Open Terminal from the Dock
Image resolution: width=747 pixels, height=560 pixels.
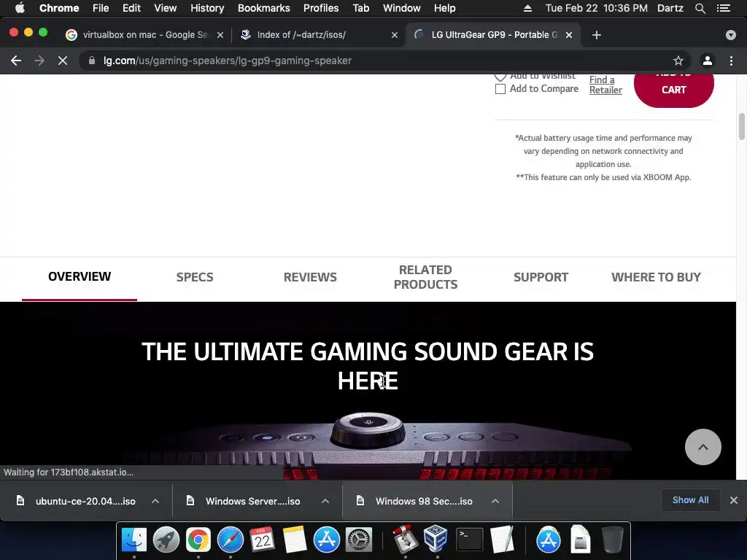(x=469, y=540)
